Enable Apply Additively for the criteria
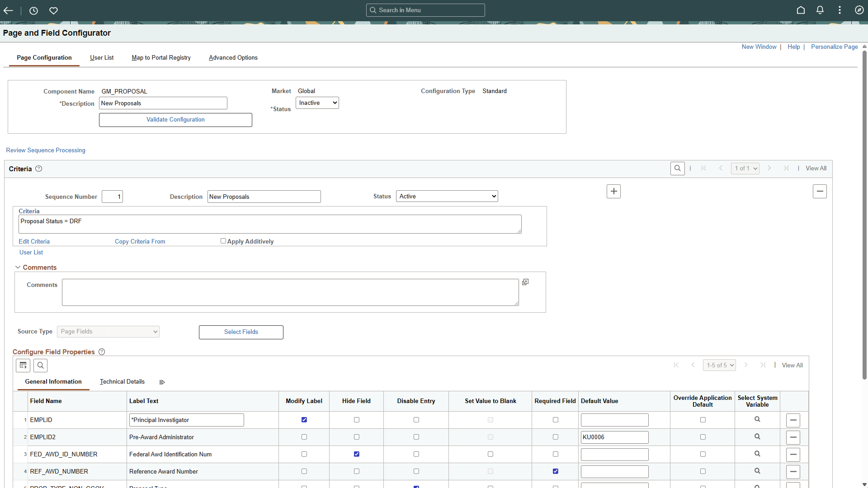Image resolution: width=868 pixels, height=488 pixels. tap(223, 241)
